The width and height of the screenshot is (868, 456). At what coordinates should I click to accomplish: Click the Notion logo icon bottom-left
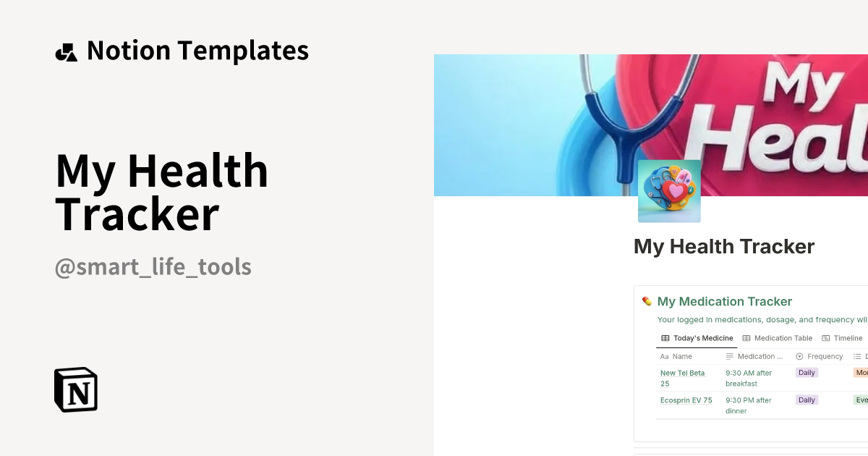[75, 389]
